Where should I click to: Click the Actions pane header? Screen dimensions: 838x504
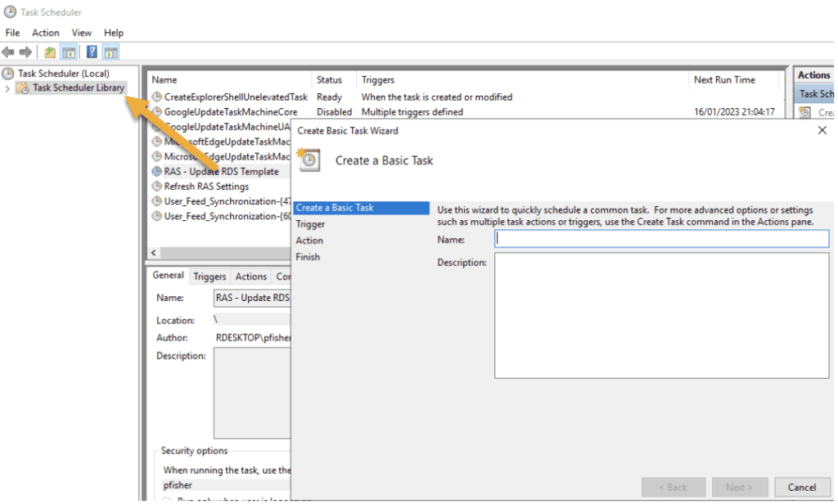pos(813,75)
